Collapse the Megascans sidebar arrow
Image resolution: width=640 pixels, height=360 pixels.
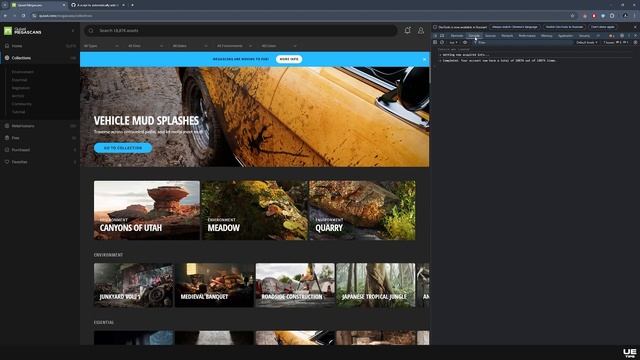coord(73,31)
